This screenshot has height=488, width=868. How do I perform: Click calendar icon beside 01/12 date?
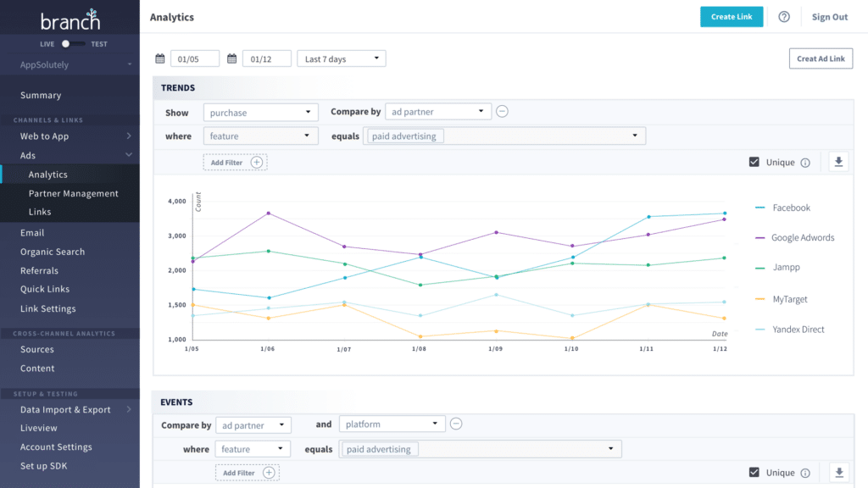(x=232, y=58)
